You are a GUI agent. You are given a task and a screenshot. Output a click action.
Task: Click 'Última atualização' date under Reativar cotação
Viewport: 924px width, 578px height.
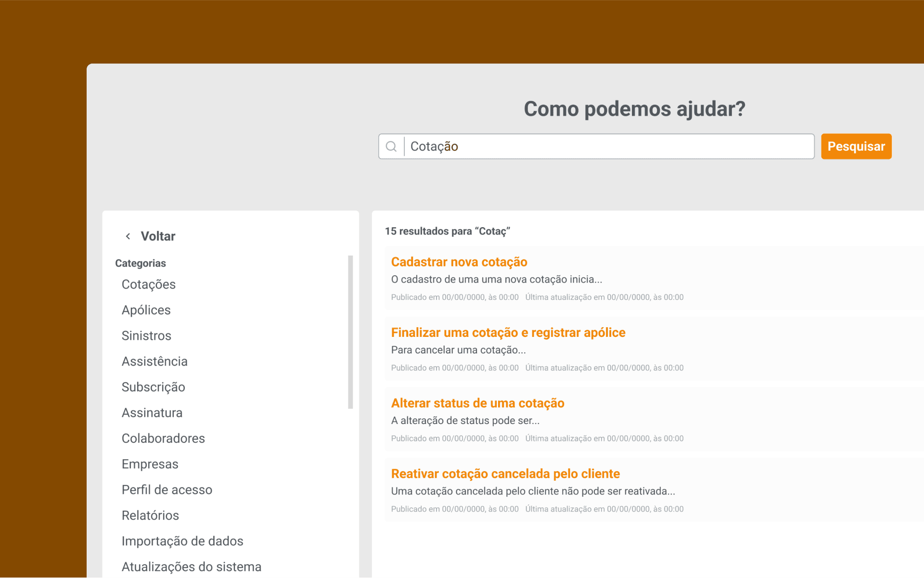tap(604, 509)
